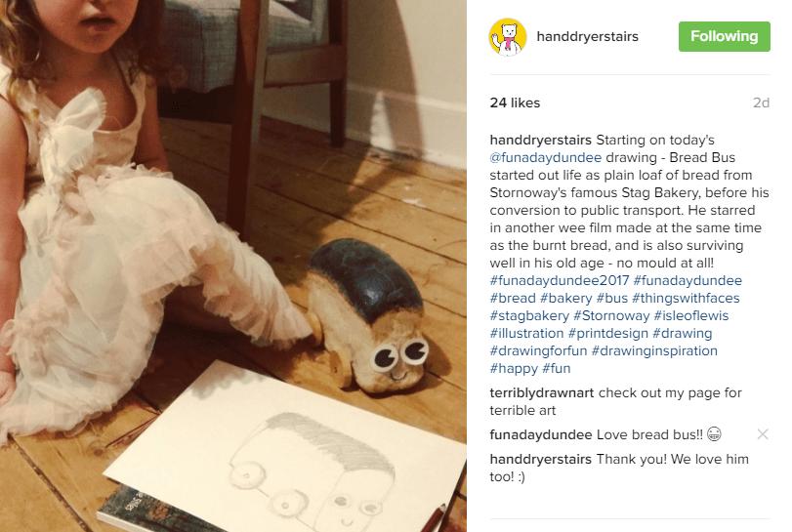This screenshot has width=792, height=532.
Task: Click the 2d post timestamp
Action: [761, 102]
